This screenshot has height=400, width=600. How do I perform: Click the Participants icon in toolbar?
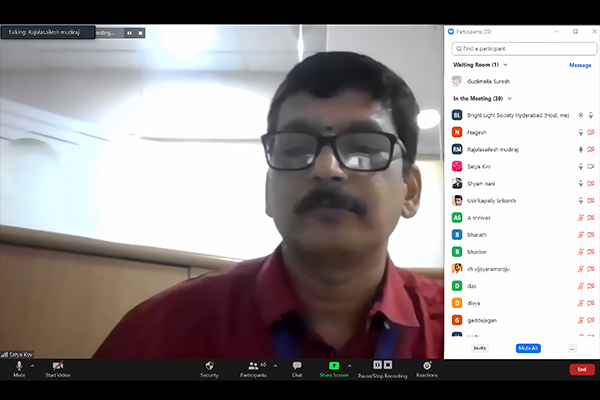tap(252, 366)
